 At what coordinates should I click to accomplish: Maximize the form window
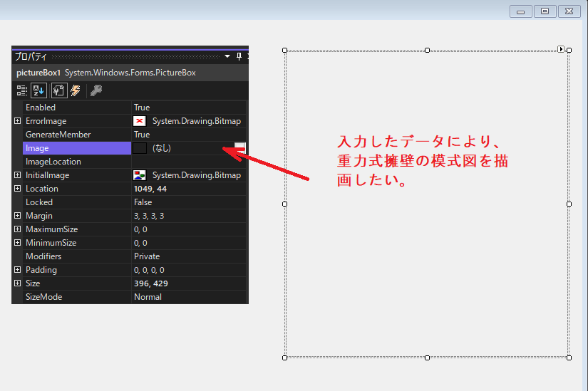[545, 11]
